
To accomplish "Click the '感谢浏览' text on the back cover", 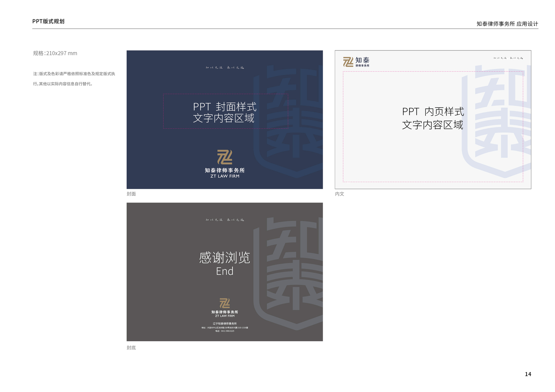I will pos(225,258).
